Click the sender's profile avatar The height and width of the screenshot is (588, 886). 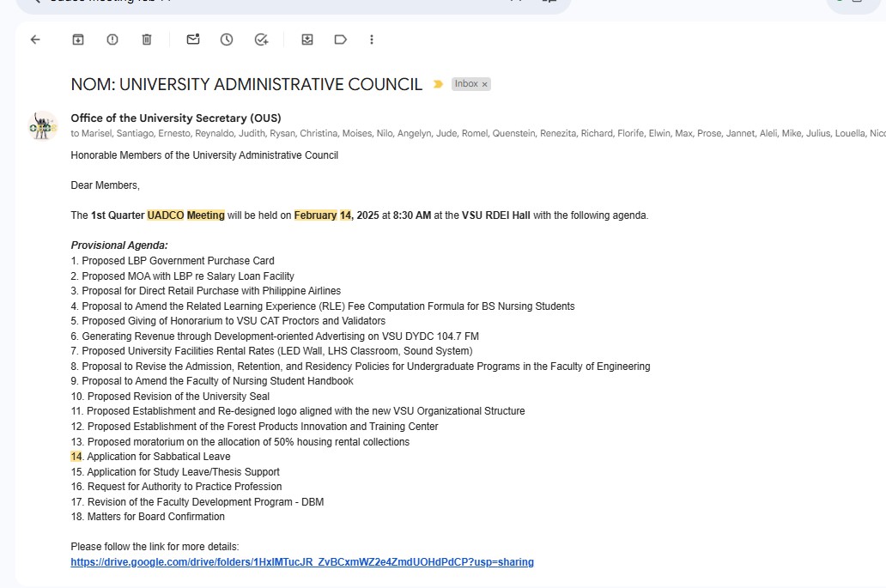42,126
